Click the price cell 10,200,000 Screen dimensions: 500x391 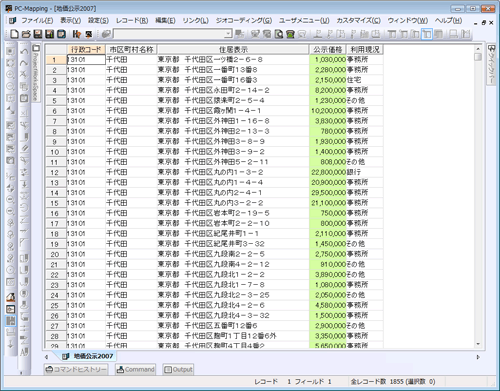tap(328, 111)
